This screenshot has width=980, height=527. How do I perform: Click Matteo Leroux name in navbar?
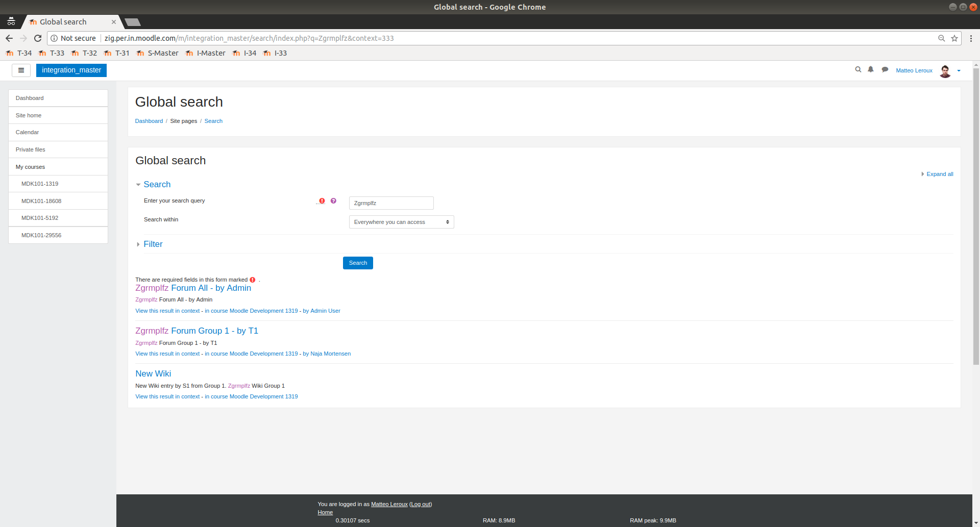[914, 71]
